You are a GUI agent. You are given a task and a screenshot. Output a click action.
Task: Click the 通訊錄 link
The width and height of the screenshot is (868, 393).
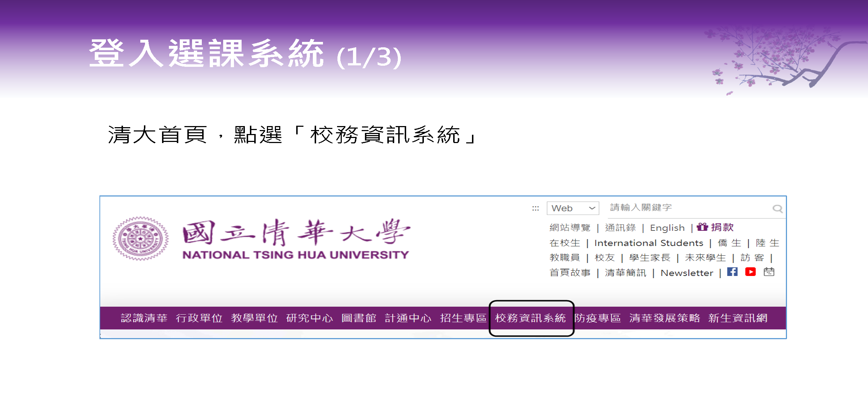621,228
